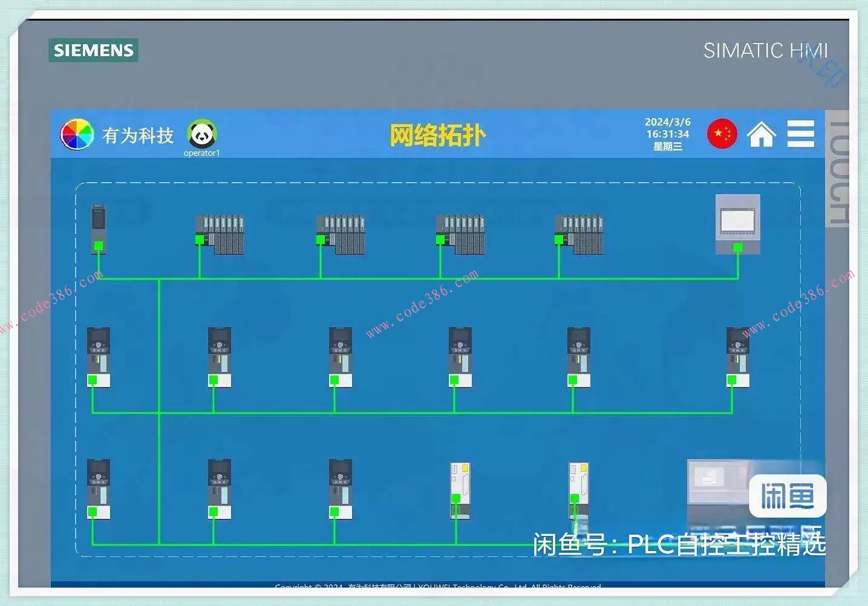Select the first distributed I/O station icon

coord(220,234)
